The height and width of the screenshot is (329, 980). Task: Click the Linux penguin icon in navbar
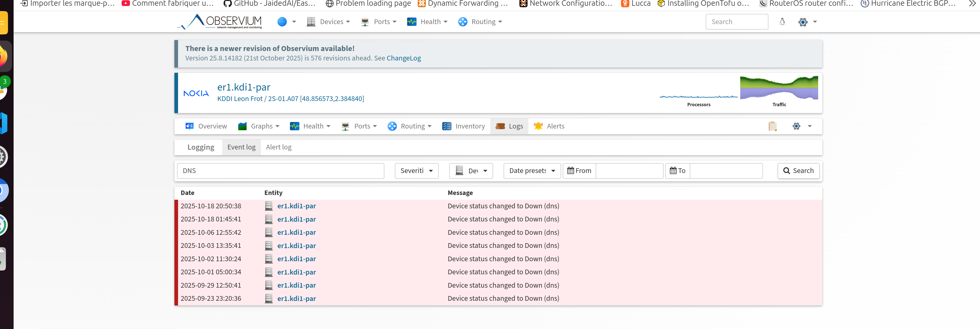(x=782, y=22)
